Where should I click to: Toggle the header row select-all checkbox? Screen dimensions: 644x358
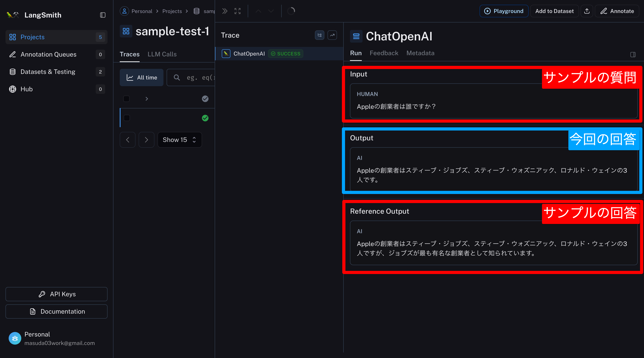(126, 99)
